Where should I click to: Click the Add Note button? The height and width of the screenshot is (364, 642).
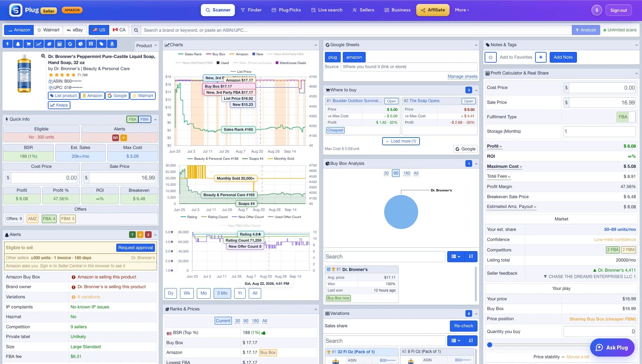[563, 57]
